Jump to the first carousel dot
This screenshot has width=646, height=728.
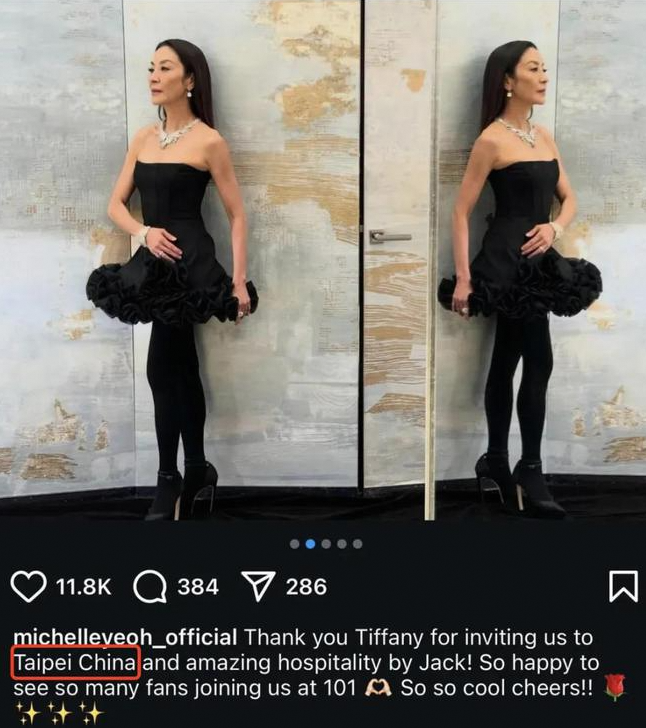click(294, 544)
